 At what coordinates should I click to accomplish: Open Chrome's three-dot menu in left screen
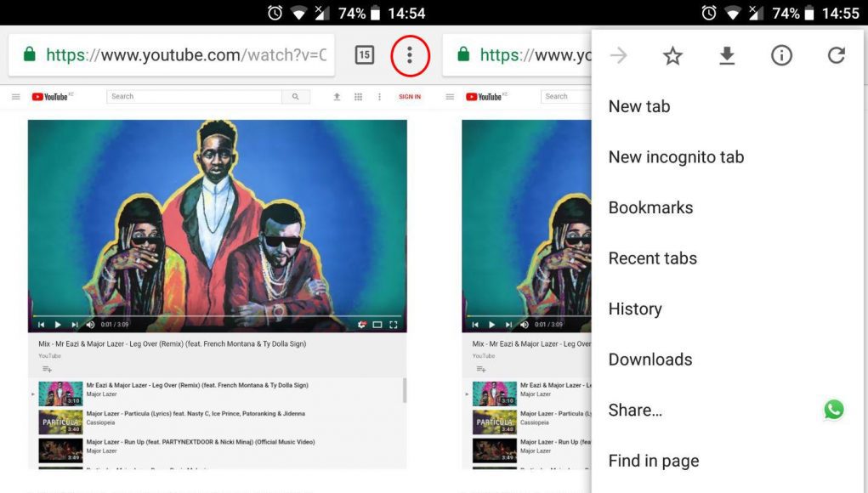[x=410, y=54]
